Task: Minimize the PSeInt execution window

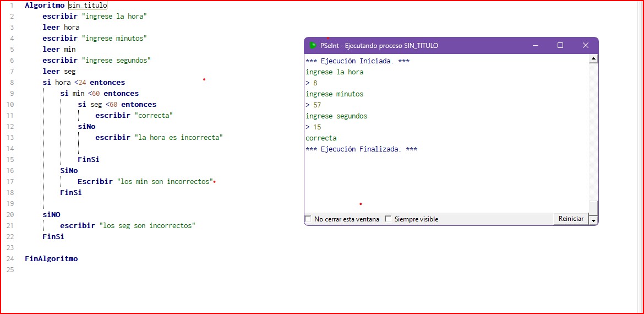Action: click(535, 46)
